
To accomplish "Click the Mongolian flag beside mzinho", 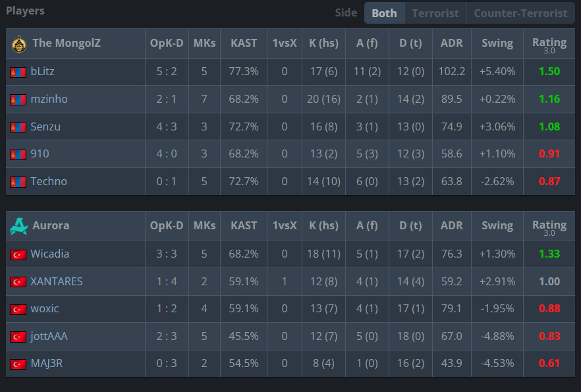I will [x=18, y=99].
